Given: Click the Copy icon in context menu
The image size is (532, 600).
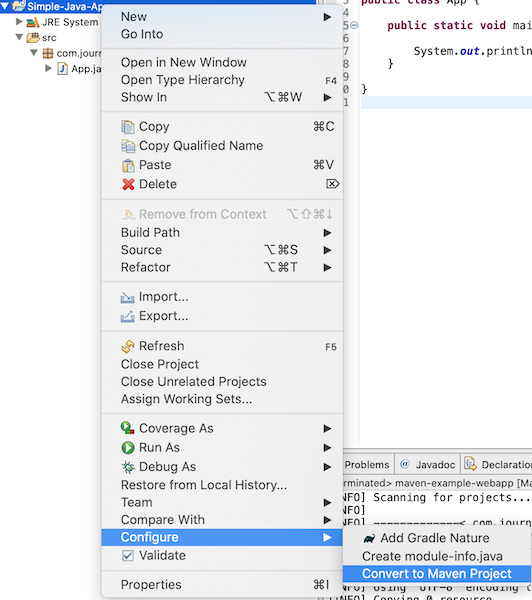Looking at the screenshot, I should coord(128,127).
